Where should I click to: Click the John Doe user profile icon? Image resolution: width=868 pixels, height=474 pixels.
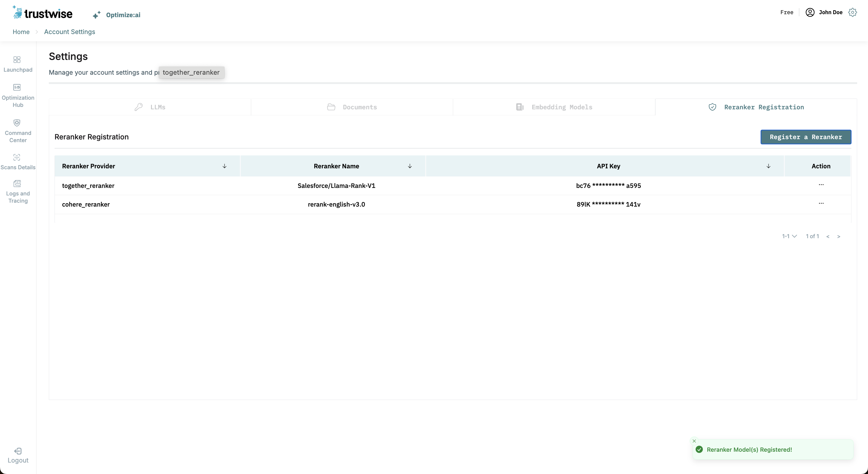click(810, 12)
